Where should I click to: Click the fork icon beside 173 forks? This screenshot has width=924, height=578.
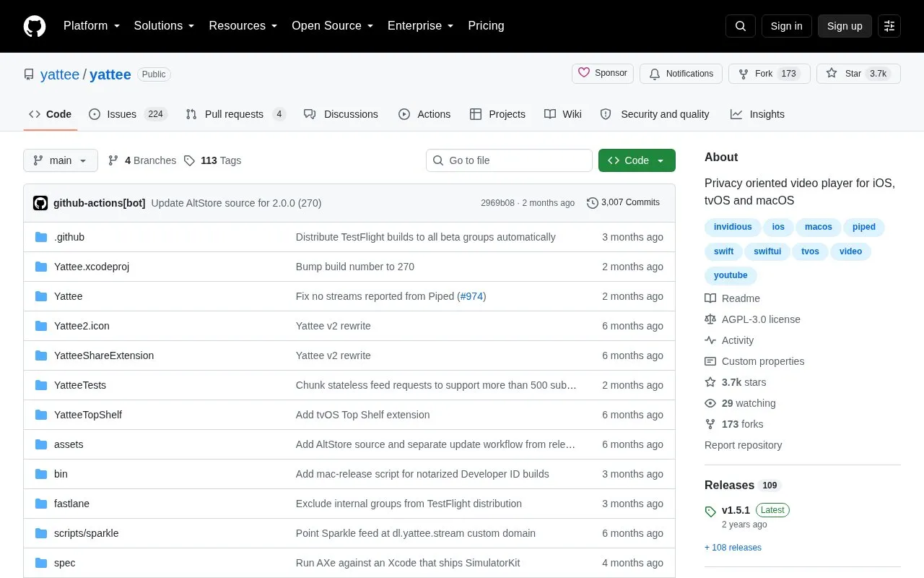click(x=710, y=424)
